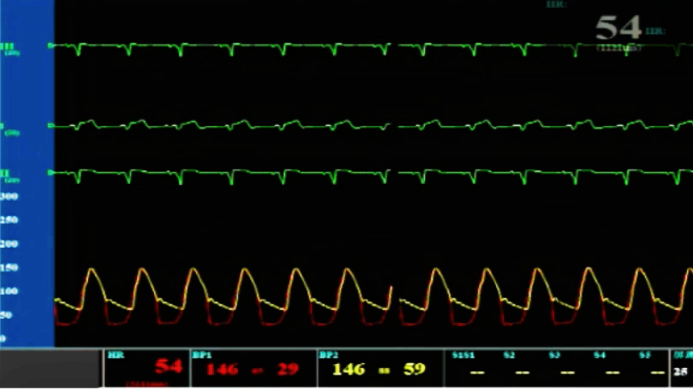This screenshot has width=693, height=389.
Task: Click the large 54 heart rate display
Action: coord(618,28)
